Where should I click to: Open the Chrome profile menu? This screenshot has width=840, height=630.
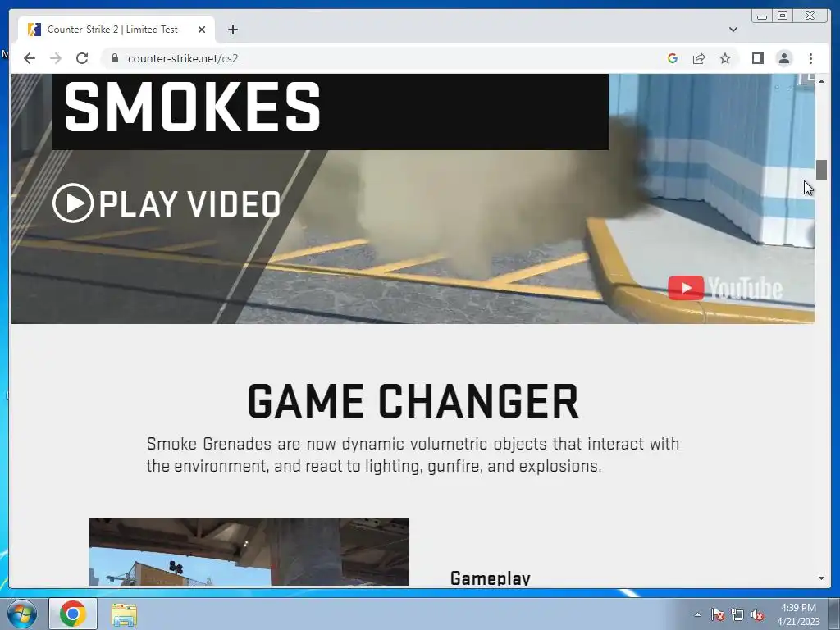click(x=783, y=58)
